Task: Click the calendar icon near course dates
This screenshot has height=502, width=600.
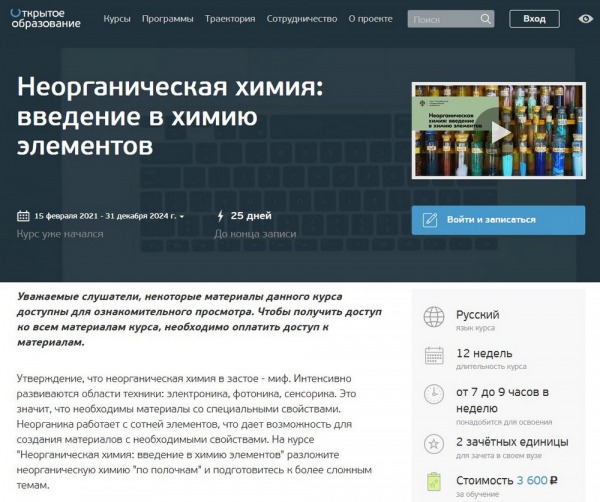Action: (23, 216)
